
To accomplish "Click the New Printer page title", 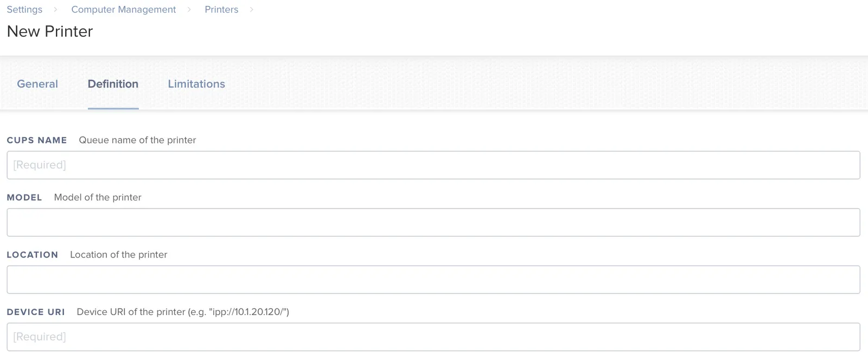I will click(x=49, y=32).
